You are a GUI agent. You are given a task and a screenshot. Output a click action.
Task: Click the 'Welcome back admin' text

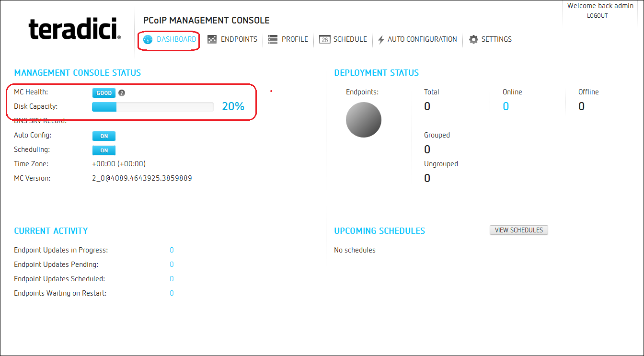click(600, 6)
